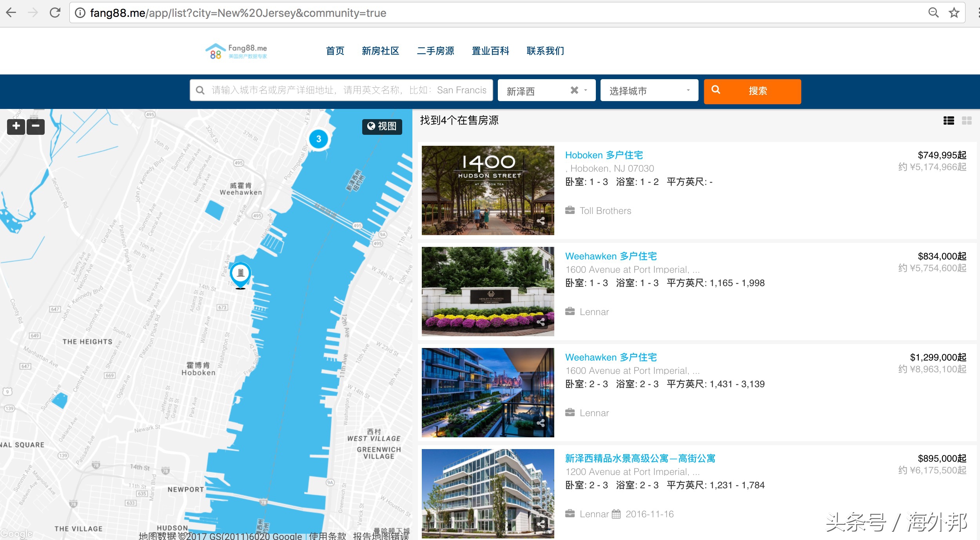Open the 新房社区 menu item
Image resolution: width=980 pixels, height=540 pixels.
(x=381, y=51)
